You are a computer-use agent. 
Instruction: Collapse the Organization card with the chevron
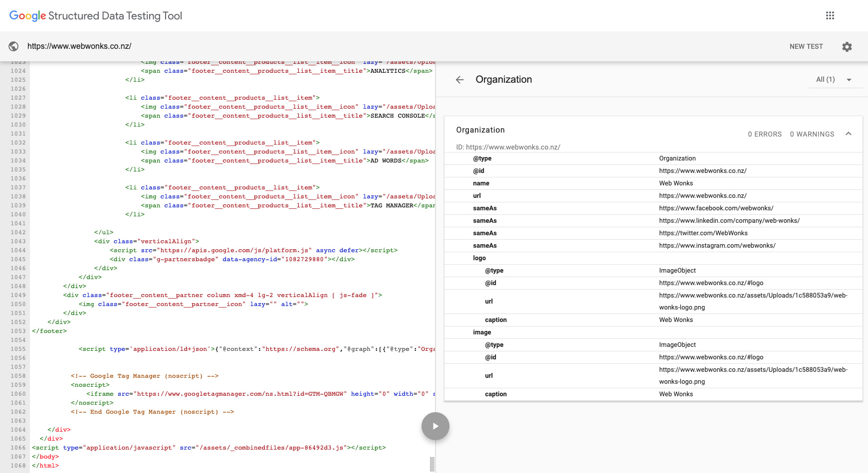[849, 134]
